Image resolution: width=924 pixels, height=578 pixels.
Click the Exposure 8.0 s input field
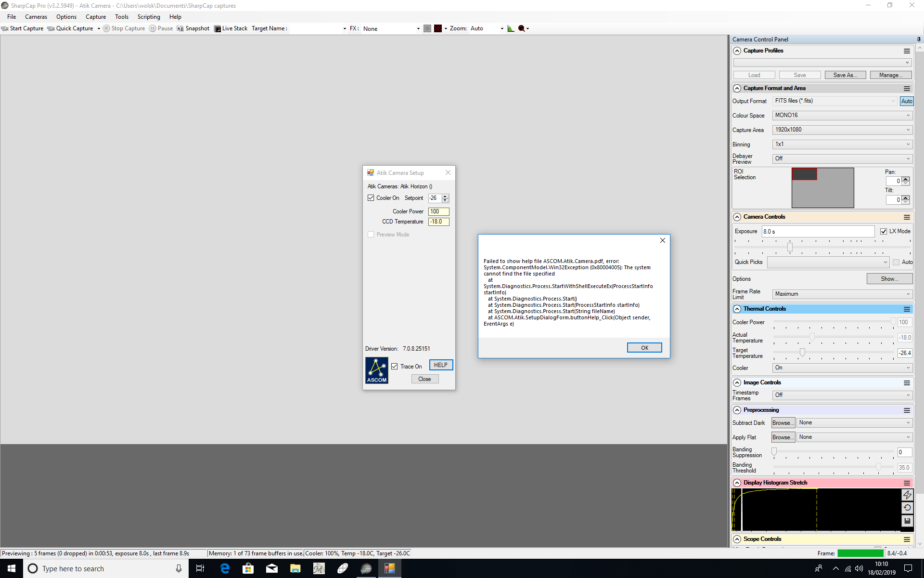coord(818,232)
